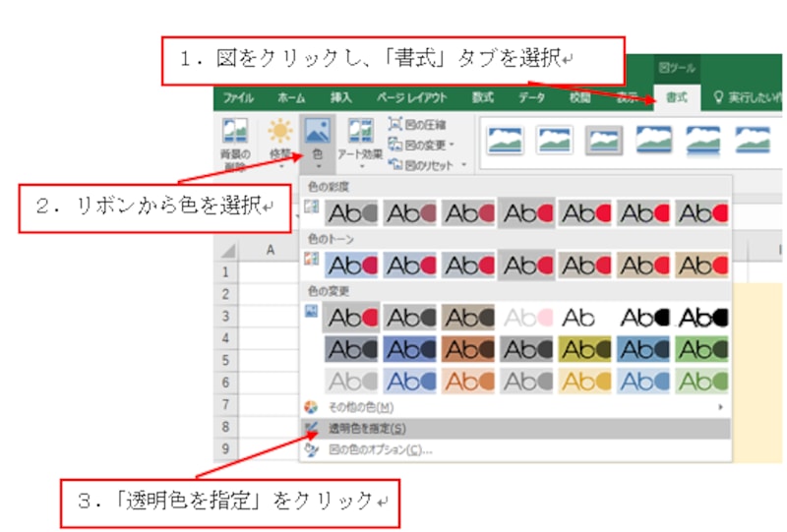Select the plain 'Ab' black-and-white 25% thumbnail
787x532 pixels.
point(585,318)
